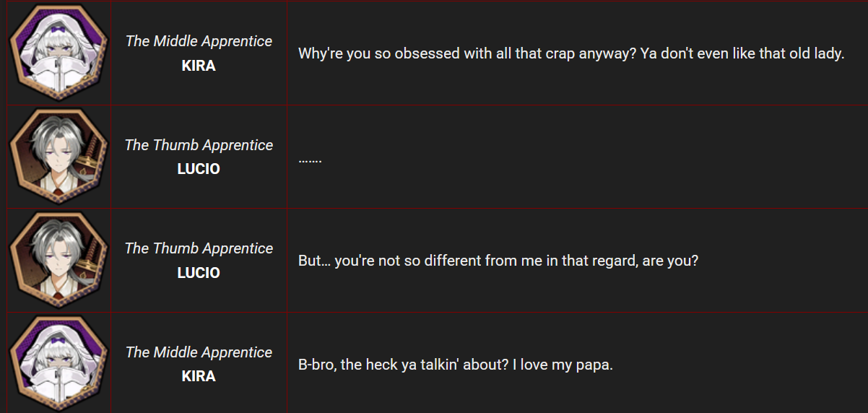Select 'The Middle Apprentice' title in last row
The image size is (868, 413).
coord(199,352)
